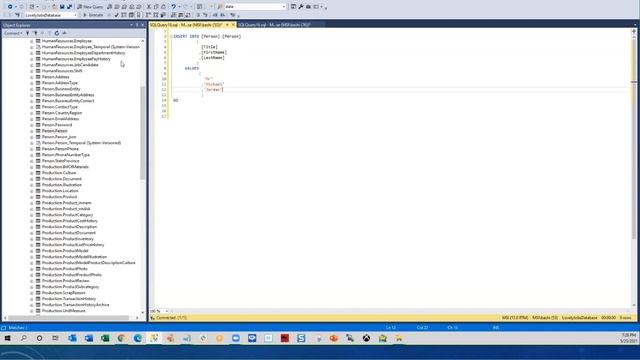Select HumanResources.Shift table
The height and width of the screenshot is (360, 640).
click(x=62, y=71)
